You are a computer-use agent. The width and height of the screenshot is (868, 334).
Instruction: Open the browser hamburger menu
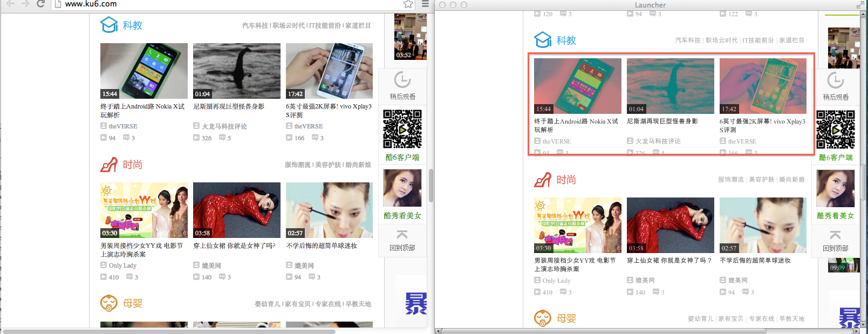click(x=425, y=4)
